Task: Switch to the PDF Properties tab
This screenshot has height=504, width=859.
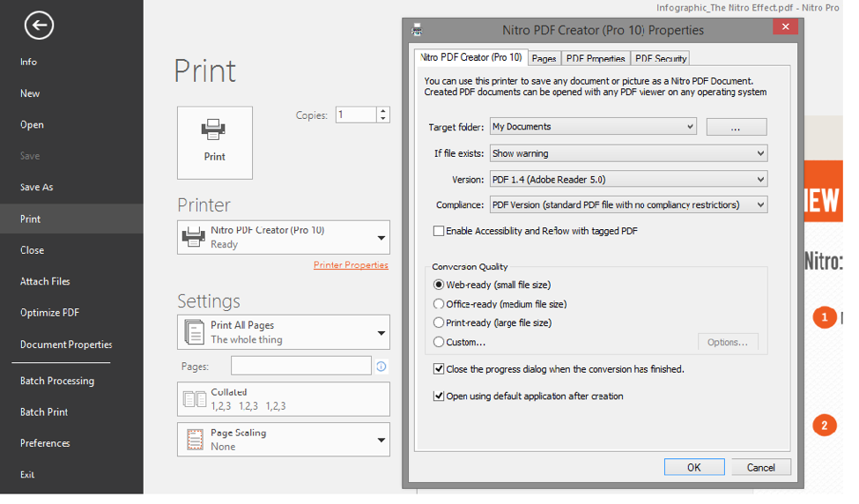Action: tap(596, 58)
